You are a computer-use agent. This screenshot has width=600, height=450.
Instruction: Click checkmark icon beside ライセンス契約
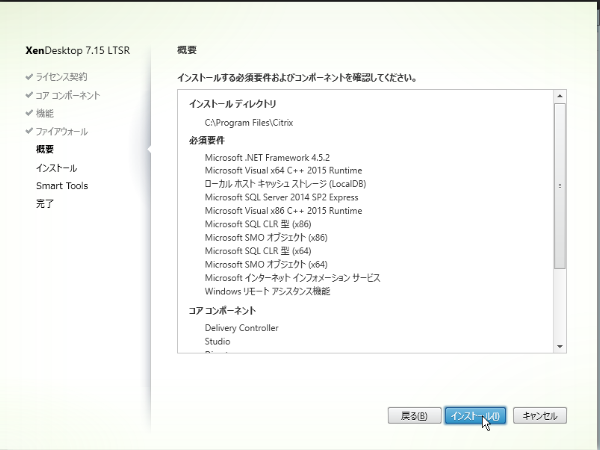(29, 77)
